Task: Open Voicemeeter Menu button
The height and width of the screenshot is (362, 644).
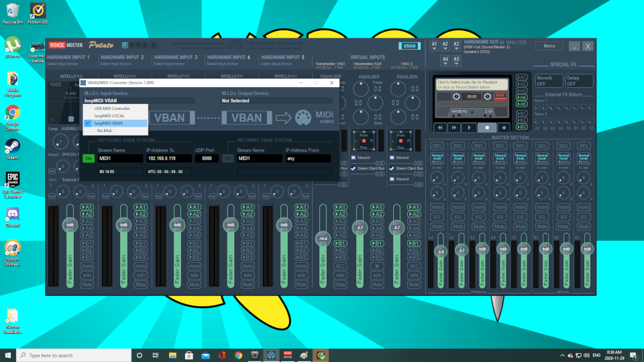Action: [549, 46]
